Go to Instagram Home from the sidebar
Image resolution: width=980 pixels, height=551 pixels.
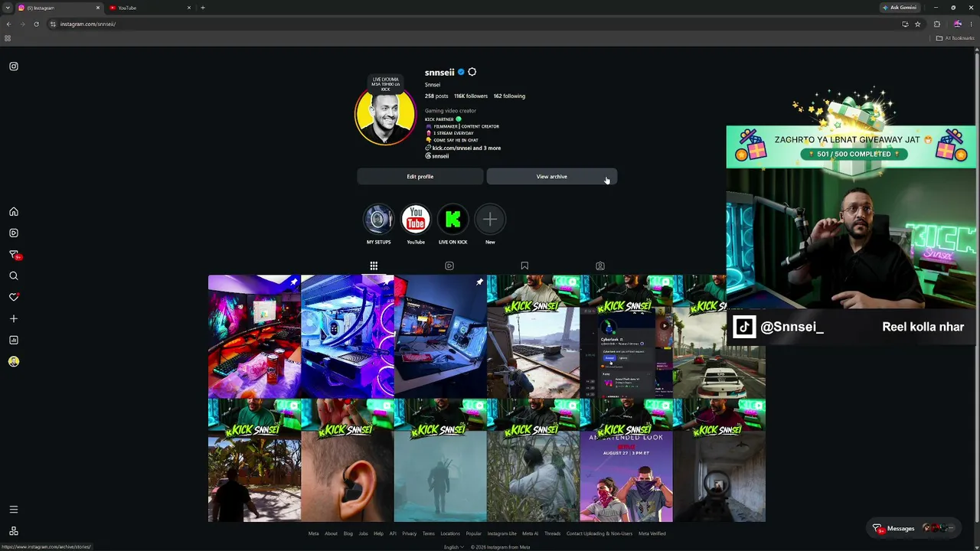14,212
